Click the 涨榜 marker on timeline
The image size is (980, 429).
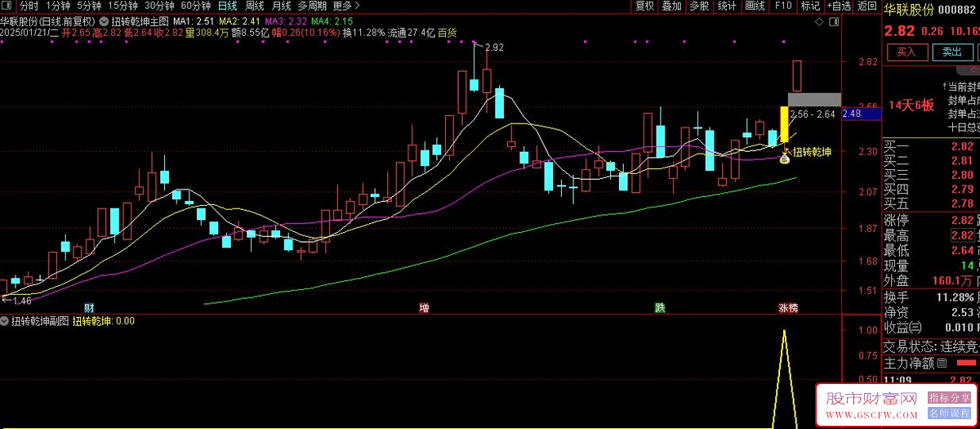(x=788, y=308)
